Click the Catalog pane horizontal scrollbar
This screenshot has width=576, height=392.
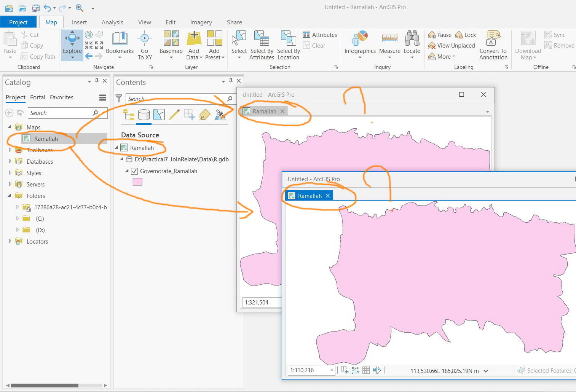[45, 386]
